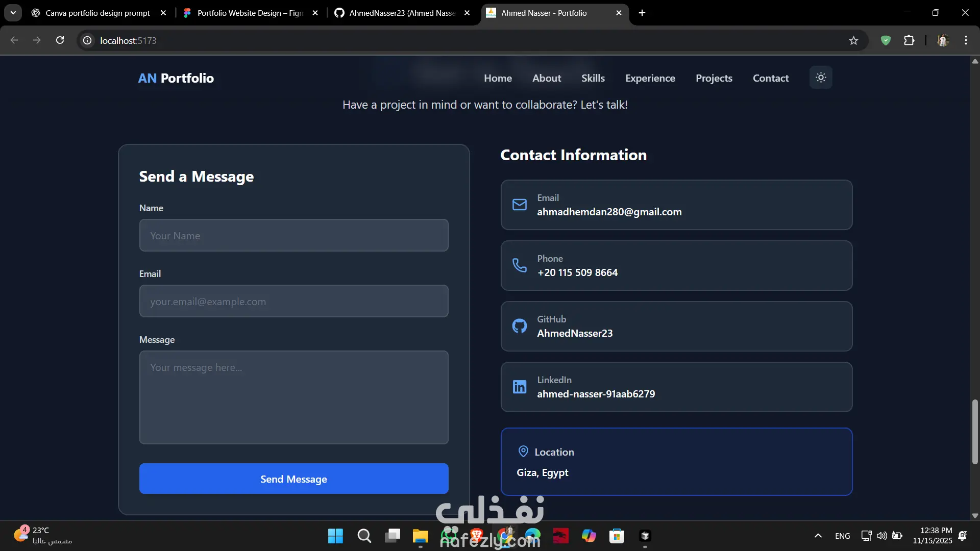980x551 pixels.
Task: Toggle the light/dark theme sun button
Action: coord(821,78)
